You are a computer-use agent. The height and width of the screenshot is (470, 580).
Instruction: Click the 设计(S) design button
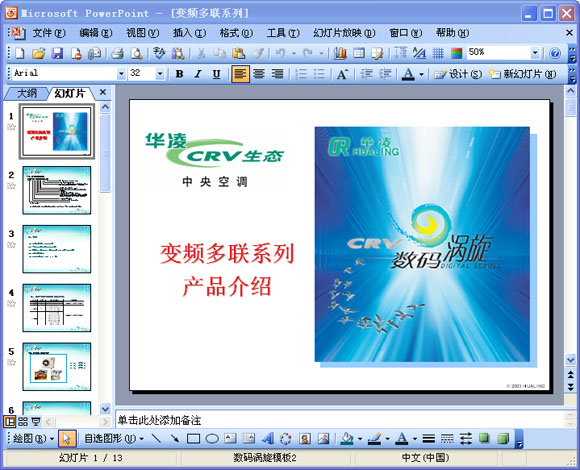(458, 74)
